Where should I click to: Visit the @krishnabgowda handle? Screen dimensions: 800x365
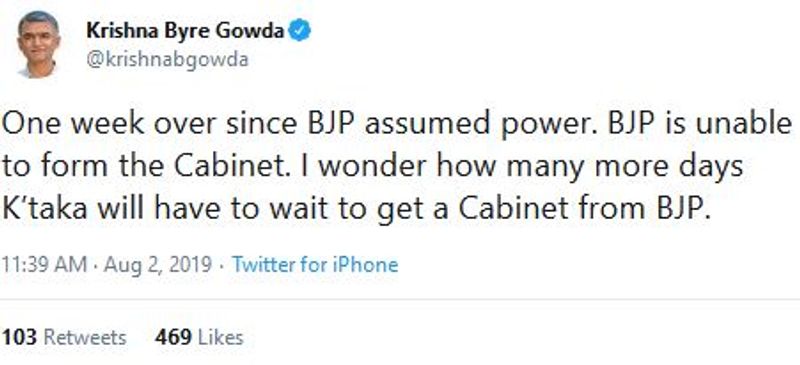pos(167,60)
